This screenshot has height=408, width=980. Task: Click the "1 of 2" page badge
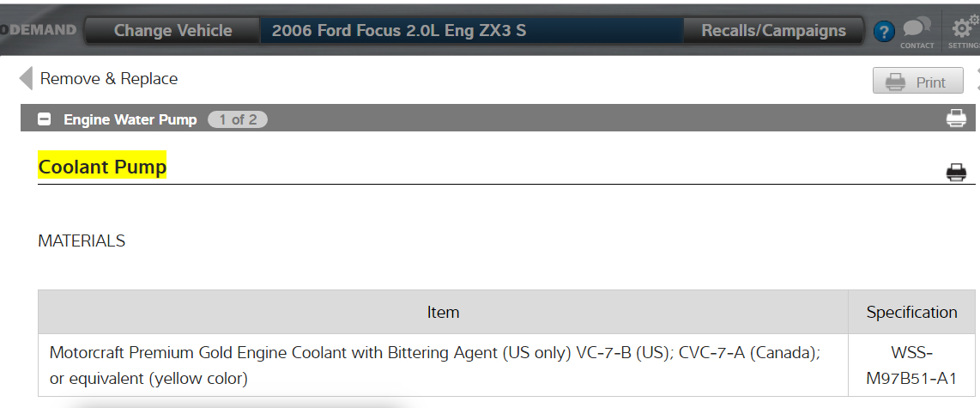[238, 119]
